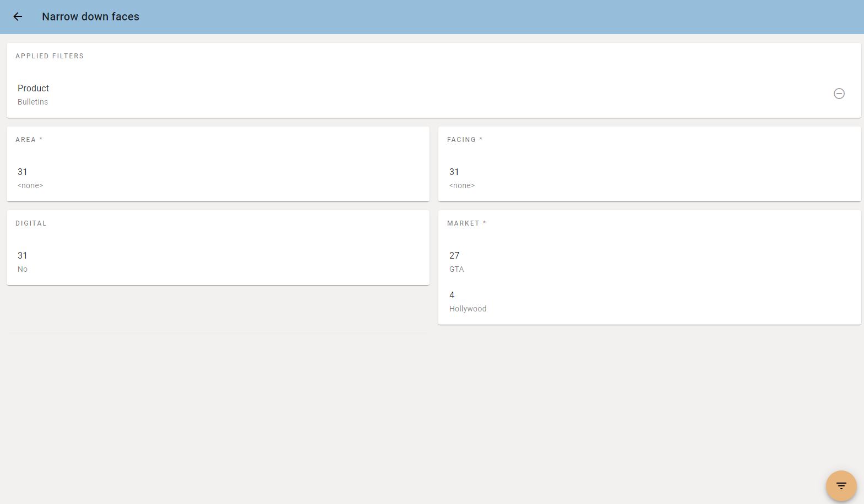Choose the Facing <none> entry

click(x=649, y=177)
